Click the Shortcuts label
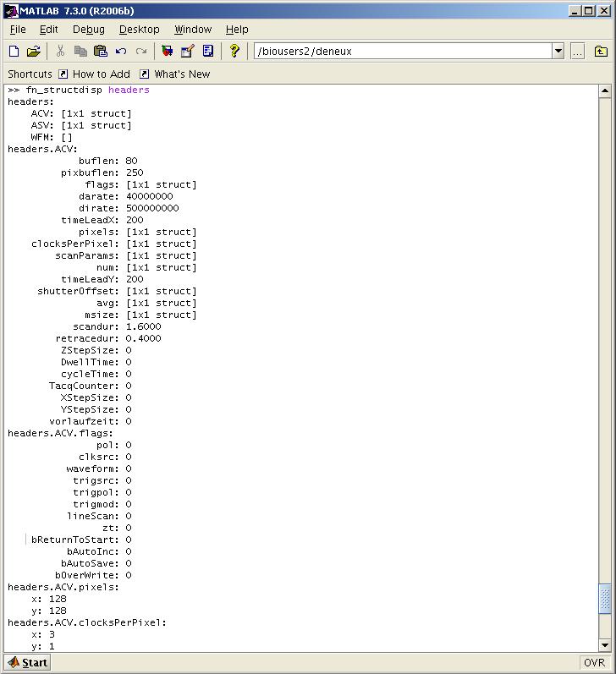The height and width of the screenshot is (674, 616). point(30,74)
